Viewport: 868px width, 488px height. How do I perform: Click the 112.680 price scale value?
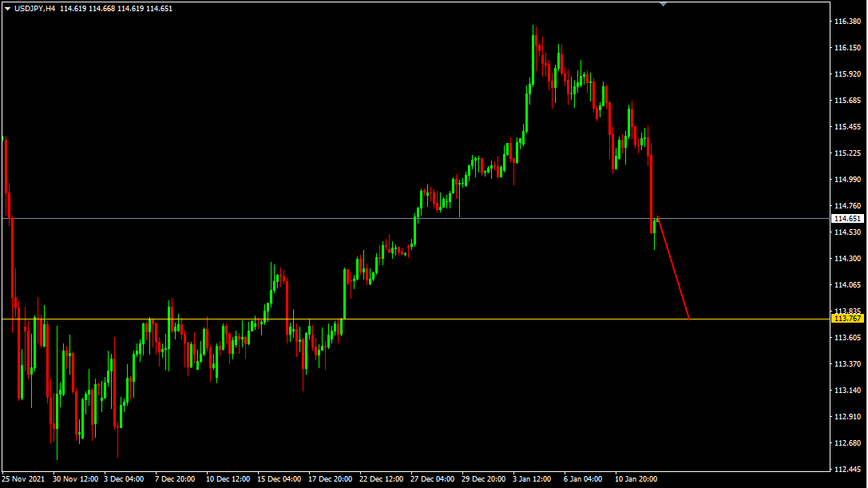click(x=847, y=443)
